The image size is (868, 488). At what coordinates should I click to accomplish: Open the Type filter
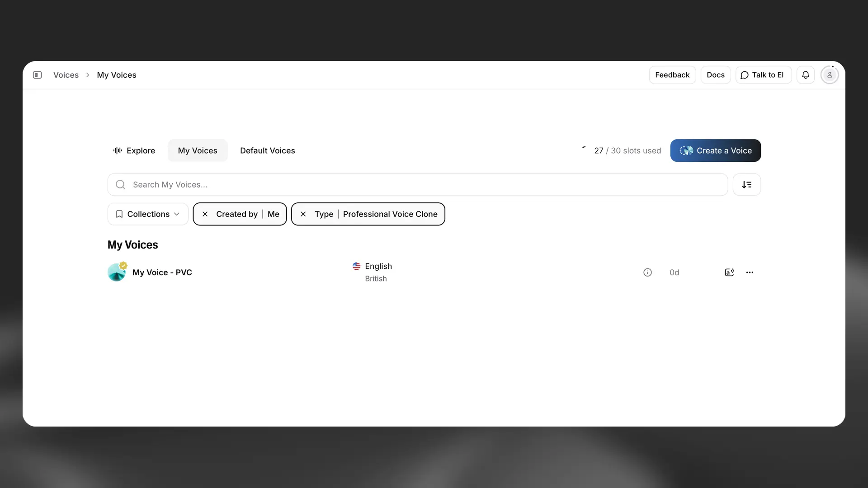(x=324, y=214)
